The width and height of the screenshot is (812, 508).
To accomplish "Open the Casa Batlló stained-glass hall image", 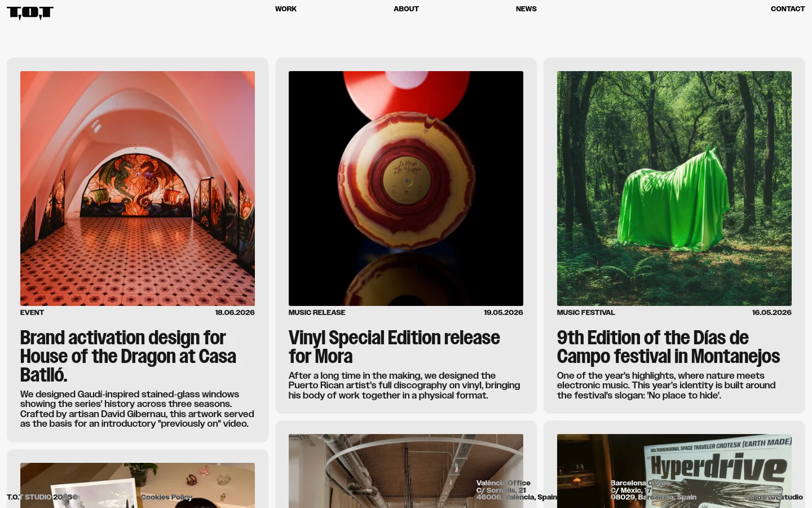I will 138,189.
